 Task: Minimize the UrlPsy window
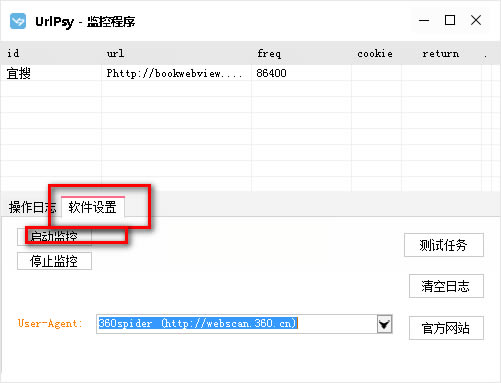(x=424, y=20)
